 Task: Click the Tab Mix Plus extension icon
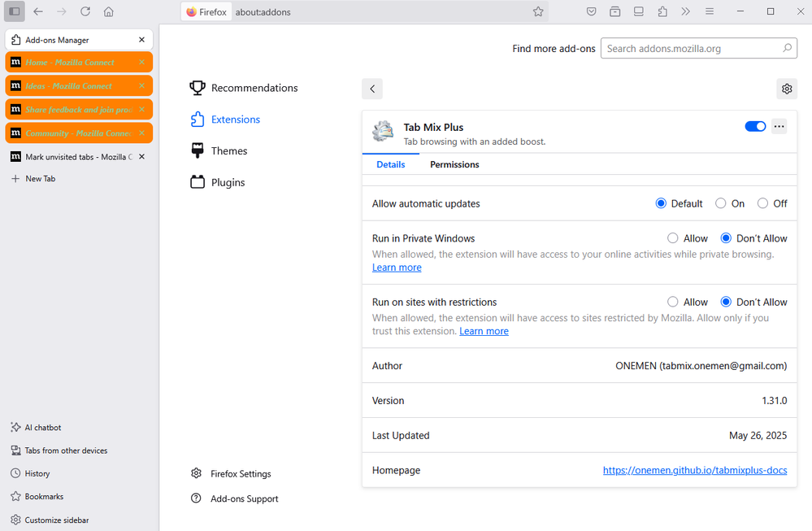(383, 131)
